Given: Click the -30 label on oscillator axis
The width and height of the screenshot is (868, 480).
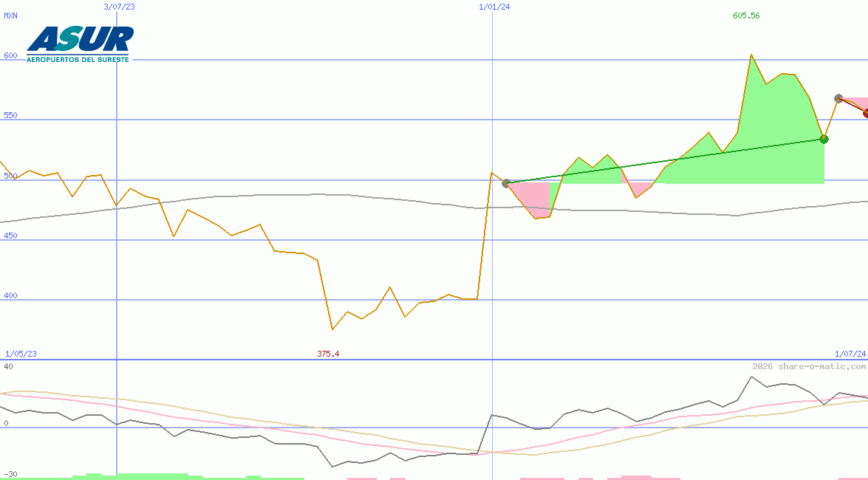Looking at the screenshot, I should (x=10, y=473).
